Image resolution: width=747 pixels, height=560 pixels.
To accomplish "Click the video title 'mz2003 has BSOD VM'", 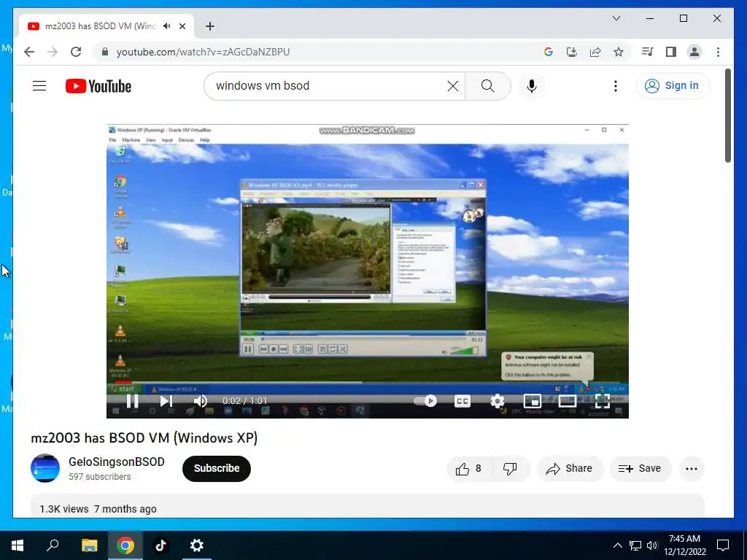I will (x=144, y=437).
